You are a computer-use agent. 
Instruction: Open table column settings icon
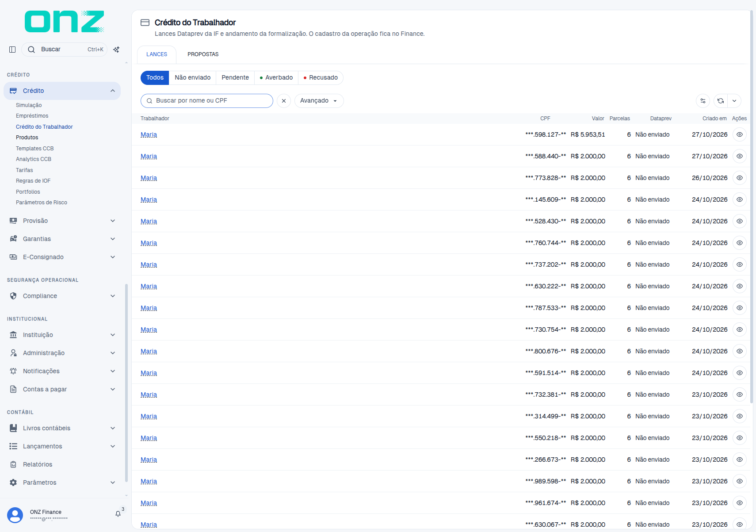pos(703,101)
